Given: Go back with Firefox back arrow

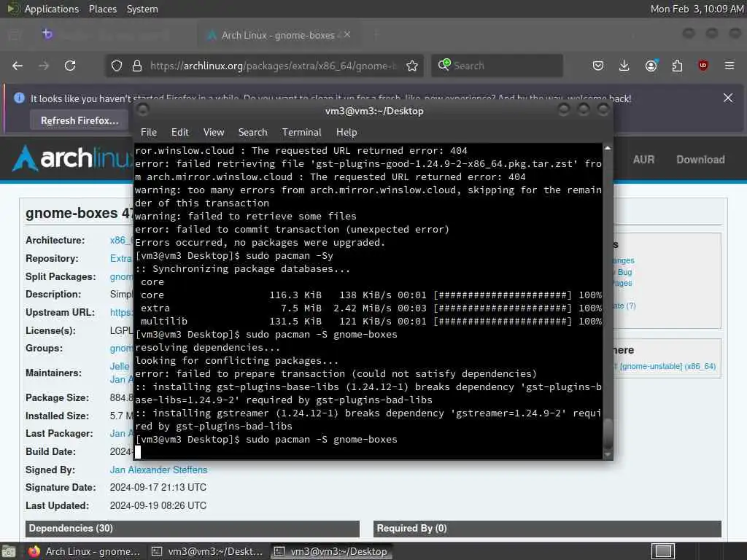Looking at the screenshot, I should pos(18,66).
